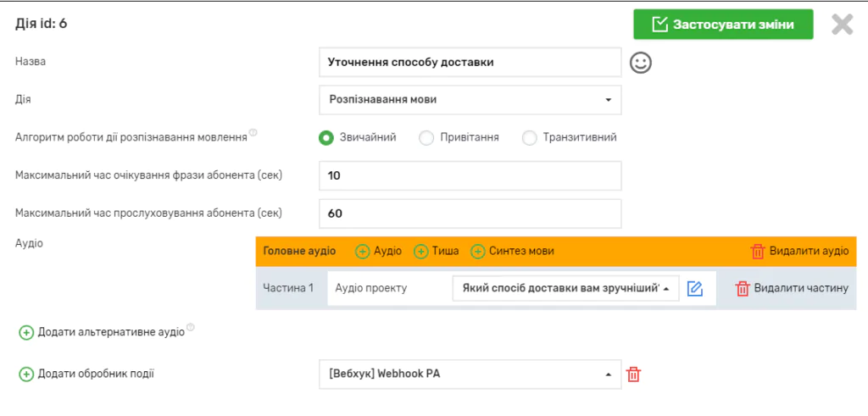Select the Звичайний radio button
868x416 pixels.
[326, 137]
